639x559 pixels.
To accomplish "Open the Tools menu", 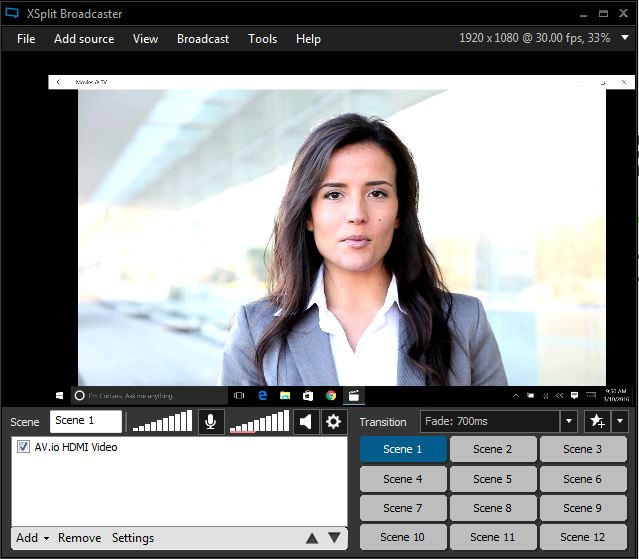I will [x=262, y=39].
